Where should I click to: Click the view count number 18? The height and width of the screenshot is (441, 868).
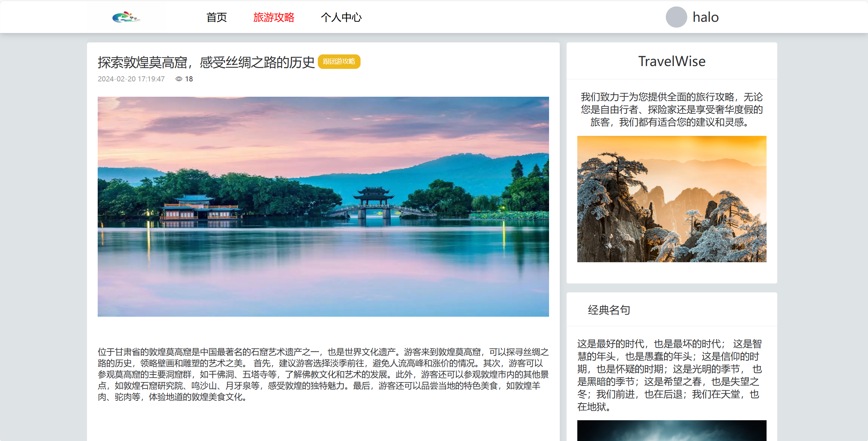pos(189,79)
